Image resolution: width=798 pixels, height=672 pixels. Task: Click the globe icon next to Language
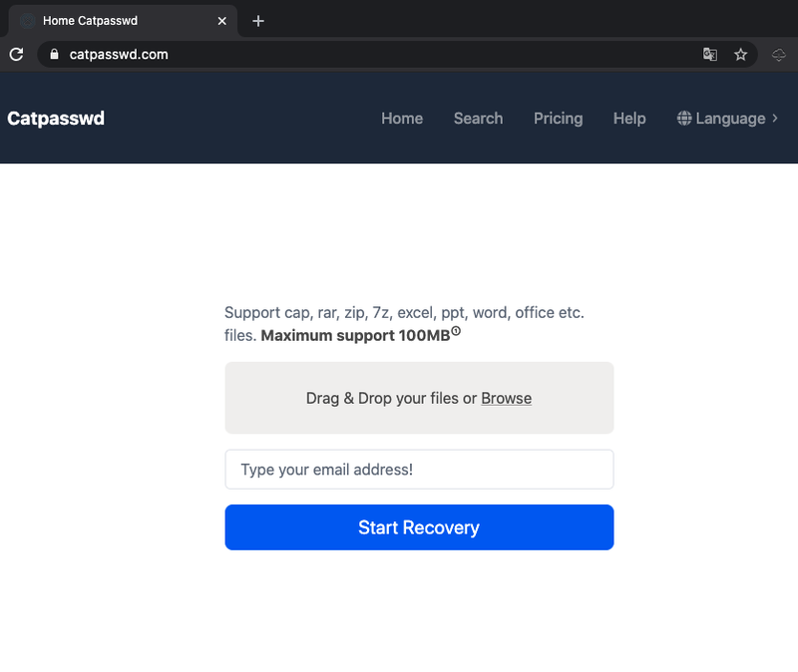pyautogui.click(x=684, y=119)
